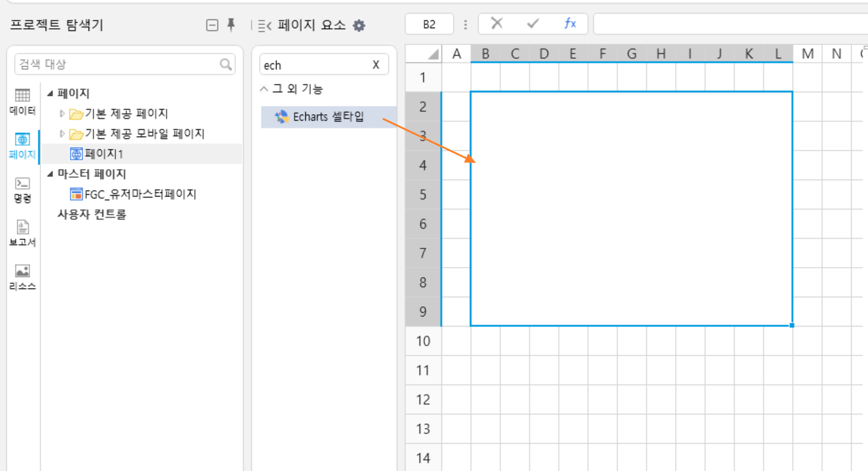The image size is (868, 471).
Task: Select the Echarts 셀타입 icon
Action: (282, 117)
